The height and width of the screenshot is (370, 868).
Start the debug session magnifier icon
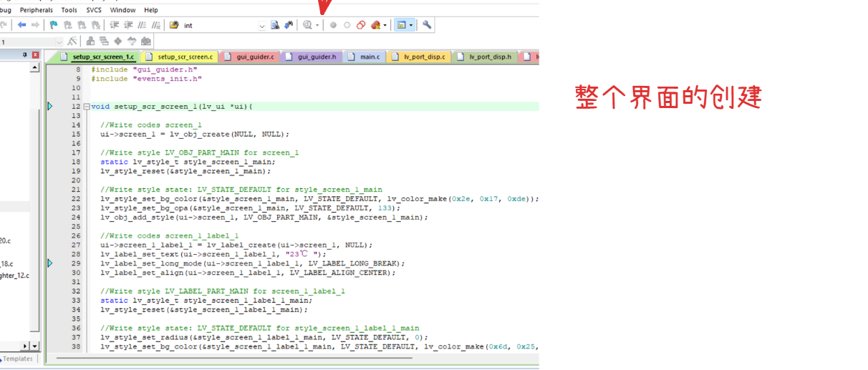coord(307,25)
